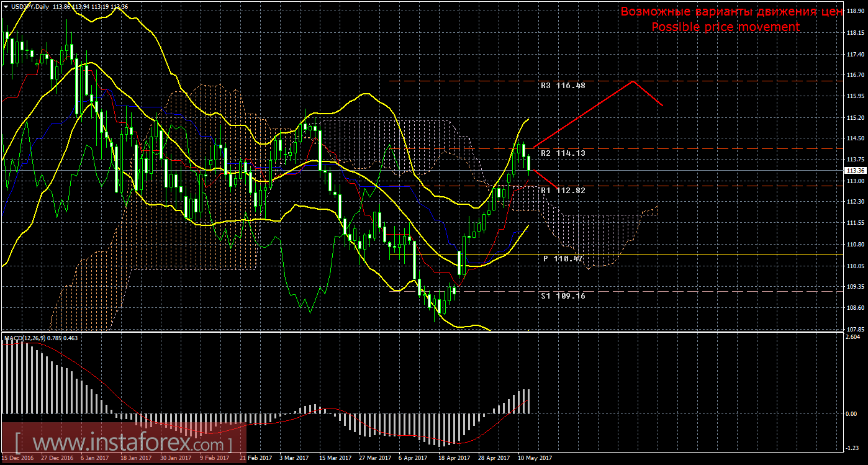
Task: Select the 10 May 2017 date label
Action: click(533, 458)
